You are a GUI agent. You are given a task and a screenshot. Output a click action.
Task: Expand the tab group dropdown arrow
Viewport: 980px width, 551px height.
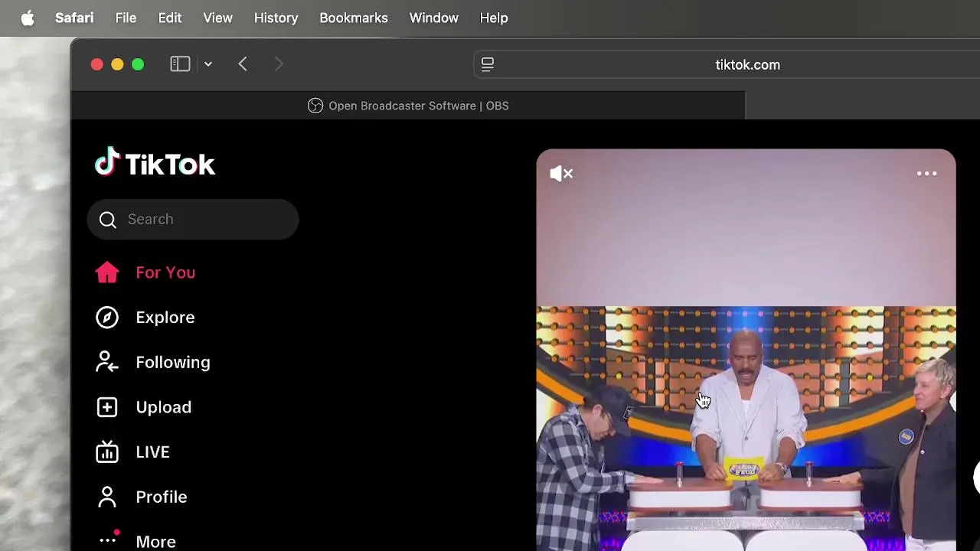point(208,64)
